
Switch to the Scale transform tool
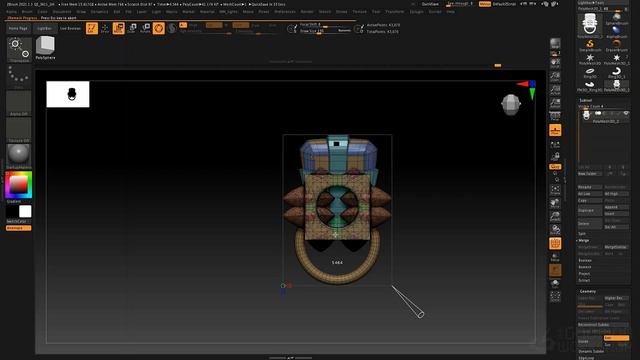click(132, 28)
